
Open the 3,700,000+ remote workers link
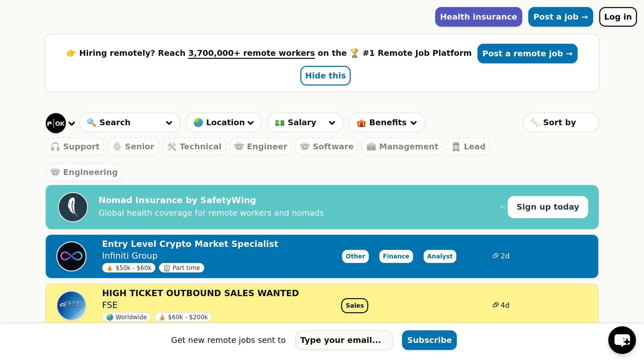click(x=252, y=53)
